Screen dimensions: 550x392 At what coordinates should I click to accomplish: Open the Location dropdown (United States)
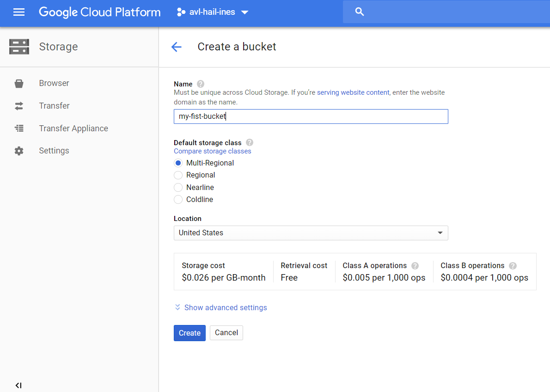[311, 233]
